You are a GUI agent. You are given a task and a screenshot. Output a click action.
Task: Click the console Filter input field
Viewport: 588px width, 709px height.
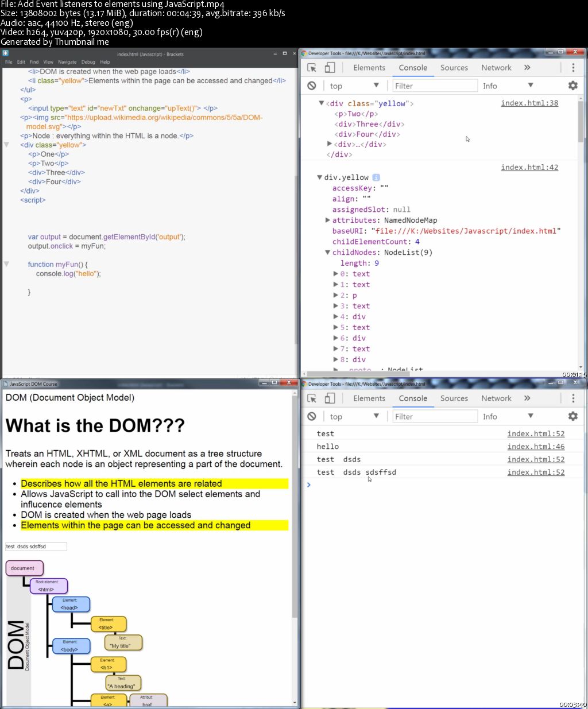click(435, 85)
